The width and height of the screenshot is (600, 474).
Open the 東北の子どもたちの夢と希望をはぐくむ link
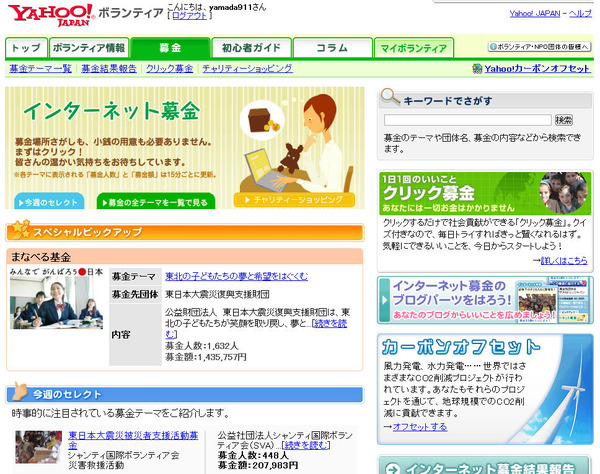point(236,276)
